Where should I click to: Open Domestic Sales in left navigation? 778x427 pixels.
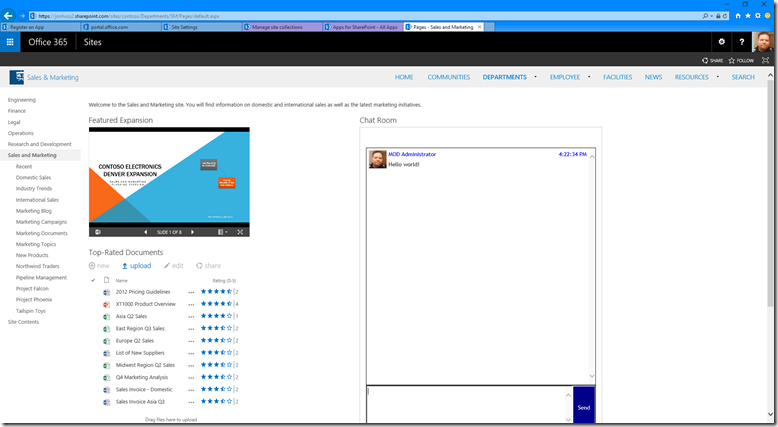pos(33,177)
